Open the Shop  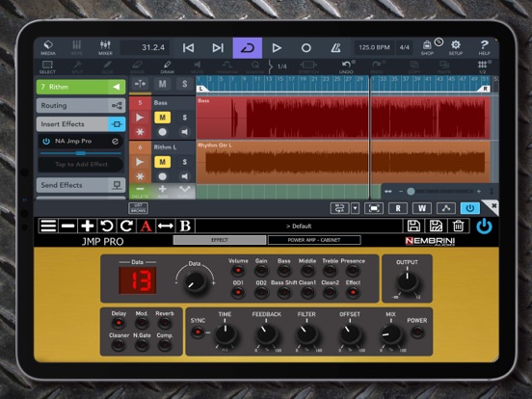(x=427, y=48)
